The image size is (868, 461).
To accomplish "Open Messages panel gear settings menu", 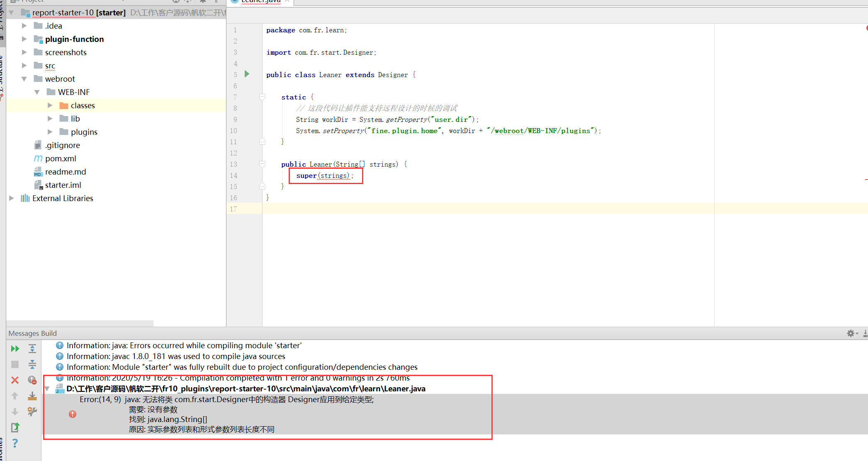I will click(x=852, y=333).
